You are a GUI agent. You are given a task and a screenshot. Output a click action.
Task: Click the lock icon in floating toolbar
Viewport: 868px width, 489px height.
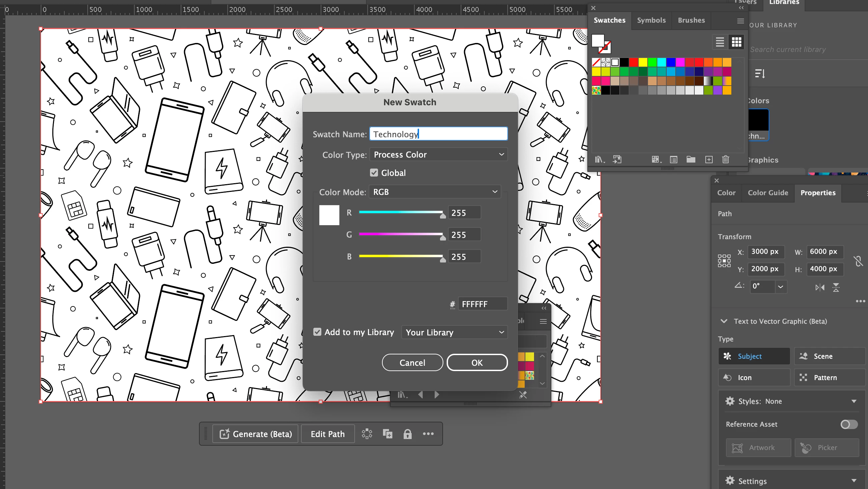coord(407,434)
